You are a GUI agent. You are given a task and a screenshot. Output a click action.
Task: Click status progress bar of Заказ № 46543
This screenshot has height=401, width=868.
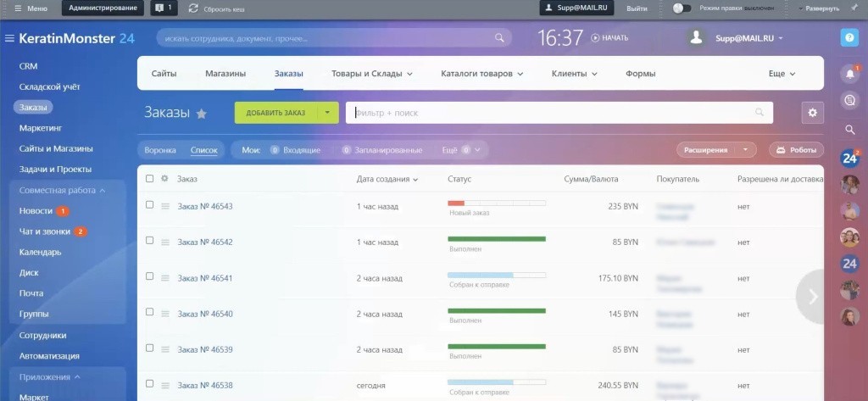click(496, 203)
